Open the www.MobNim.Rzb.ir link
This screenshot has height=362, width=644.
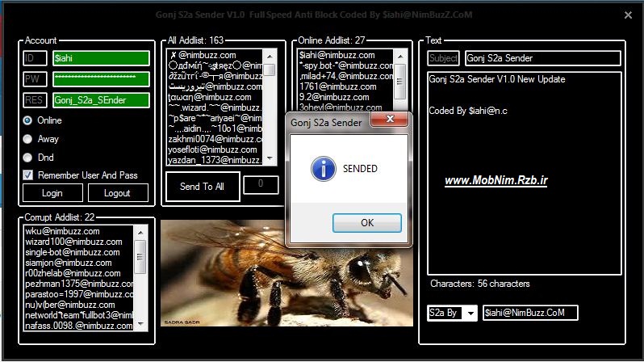click(x=496, y=180)
